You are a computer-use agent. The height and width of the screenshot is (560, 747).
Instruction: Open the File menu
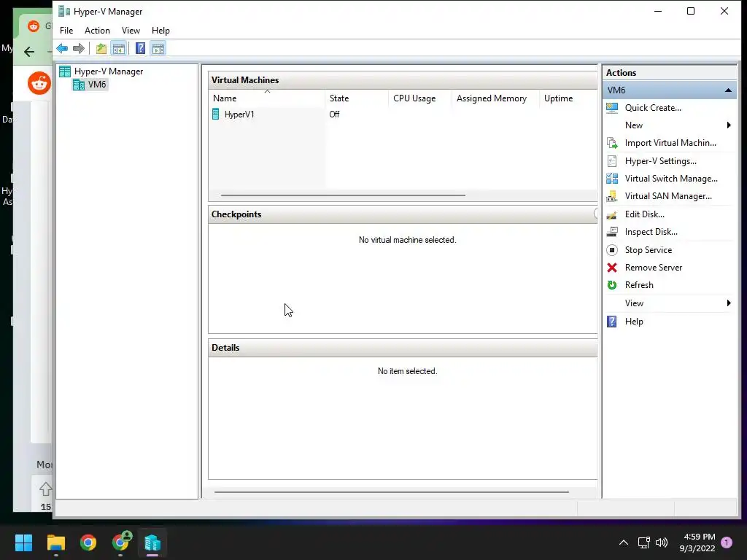[x=66, y=31]
